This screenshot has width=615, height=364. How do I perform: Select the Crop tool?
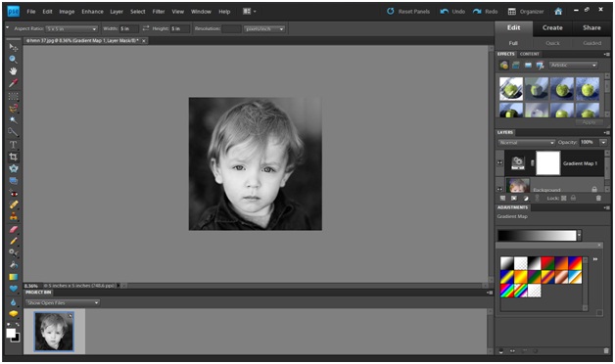tap(14, 157)
